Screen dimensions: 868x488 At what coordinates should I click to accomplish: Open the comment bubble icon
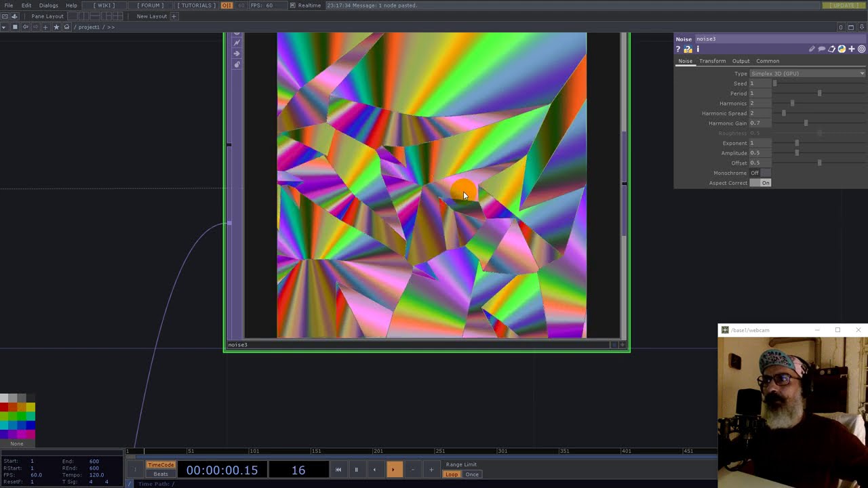pos(821,49)
